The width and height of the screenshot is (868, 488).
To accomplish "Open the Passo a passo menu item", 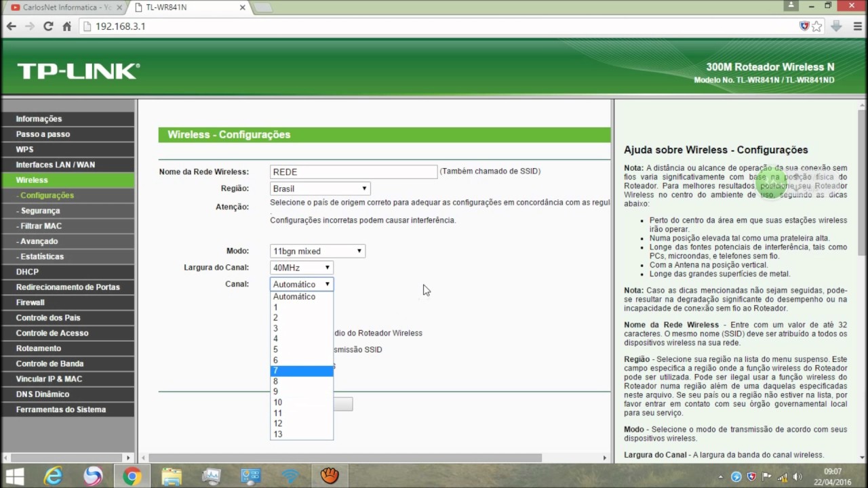I will tap(68, 134).
